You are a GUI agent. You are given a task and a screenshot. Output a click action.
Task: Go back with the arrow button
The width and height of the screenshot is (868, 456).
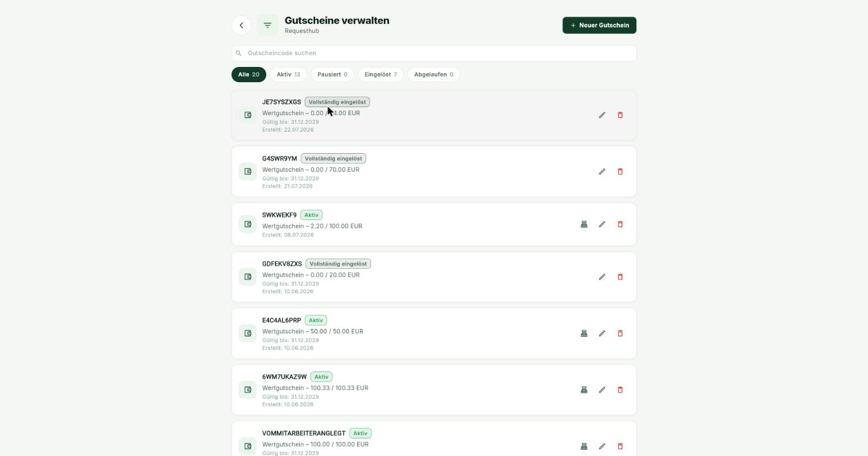click(x=241, y=25)
